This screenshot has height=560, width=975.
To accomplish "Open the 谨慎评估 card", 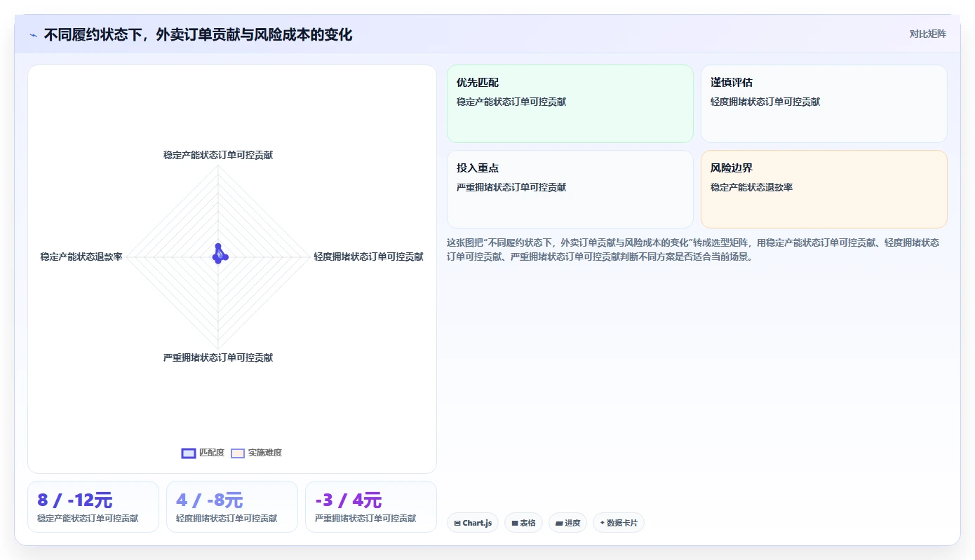I will pos(823,104).
